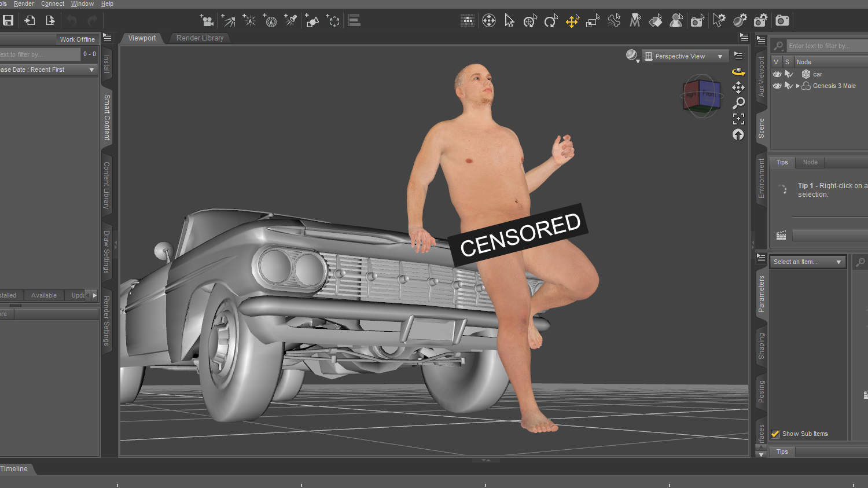Viewport: 868px width, 488px height.
Task: Create a new Spotlight
Action: click(290, 21)
